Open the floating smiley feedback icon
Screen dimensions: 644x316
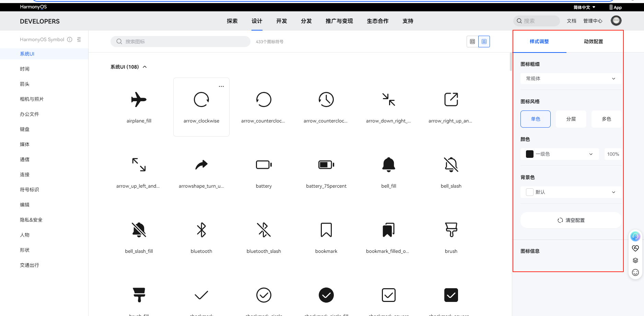[x=635, y=272]
